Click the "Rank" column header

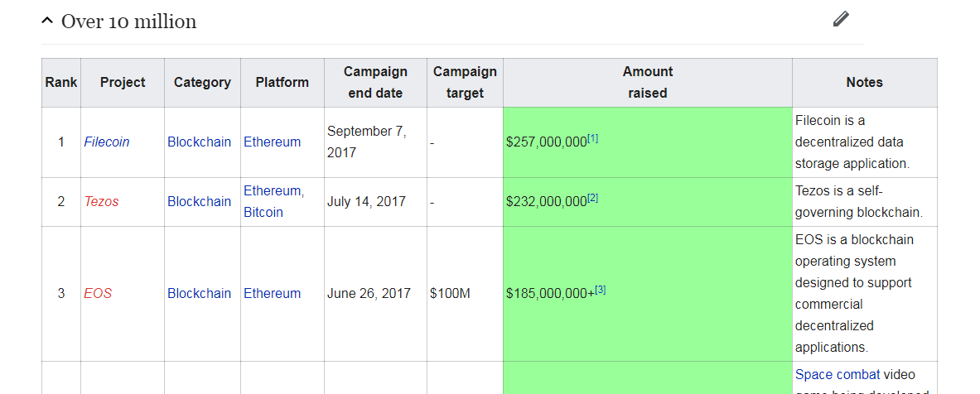coord(61,82)
